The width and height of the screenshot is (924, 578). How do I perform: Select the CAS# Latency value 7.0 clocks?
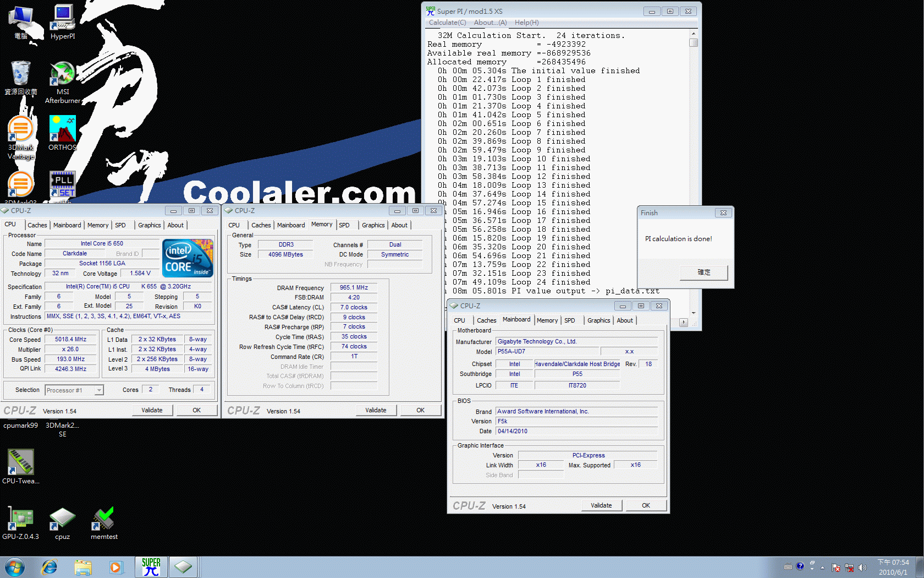(354, 307)
